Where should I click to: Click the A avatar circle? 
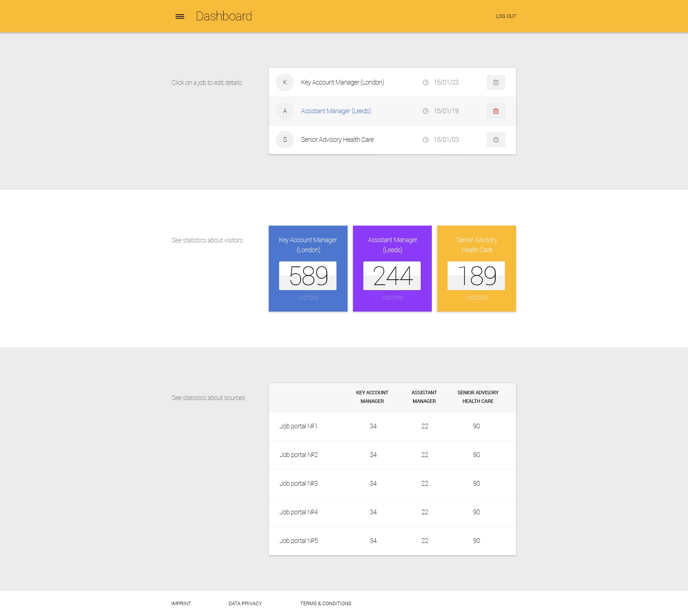pos(285,111)
